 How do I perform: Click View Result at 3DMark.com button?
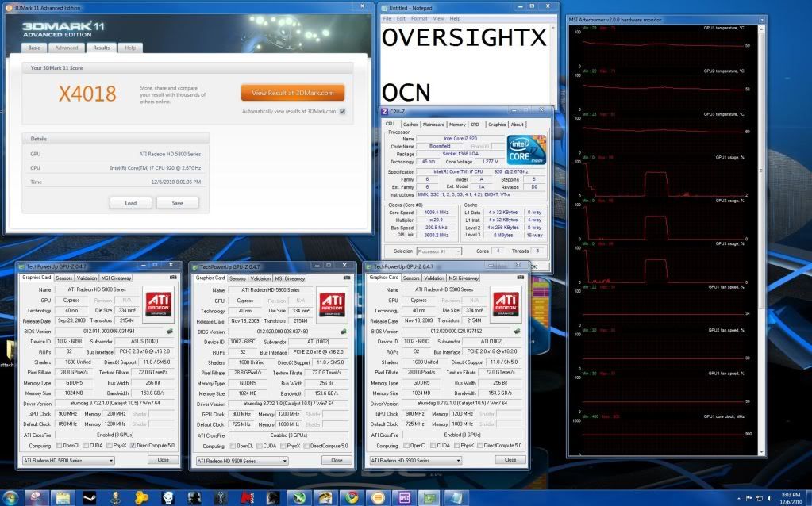[293, 93]
